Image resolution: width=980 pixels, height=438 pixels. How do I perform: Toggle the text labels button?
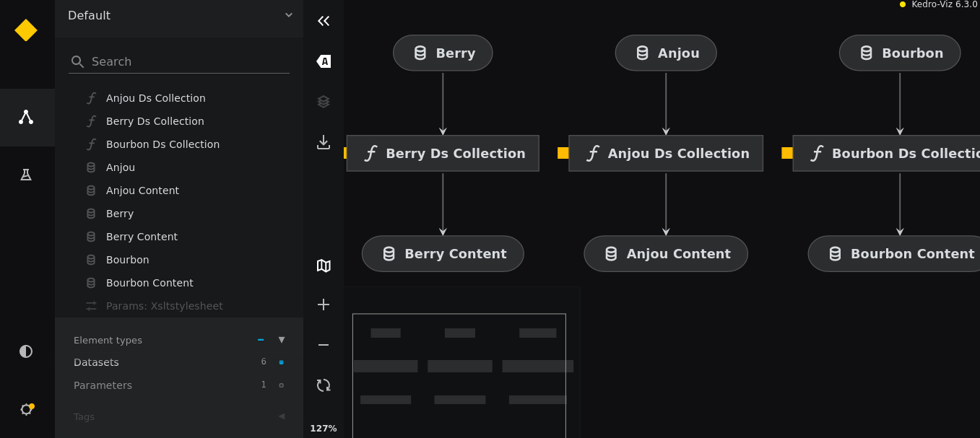[x=324, y=61]
